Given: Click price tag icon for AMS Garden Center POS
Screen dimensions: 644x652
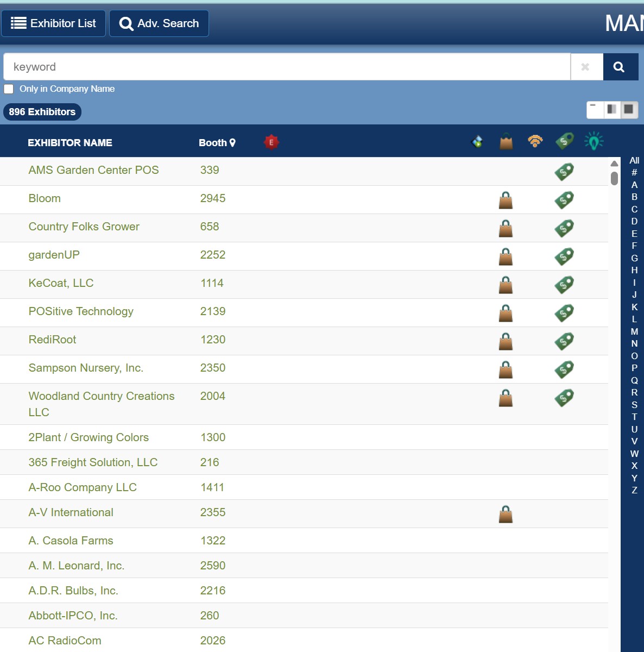Looking at the screenshot, I should tap(564, 172).
